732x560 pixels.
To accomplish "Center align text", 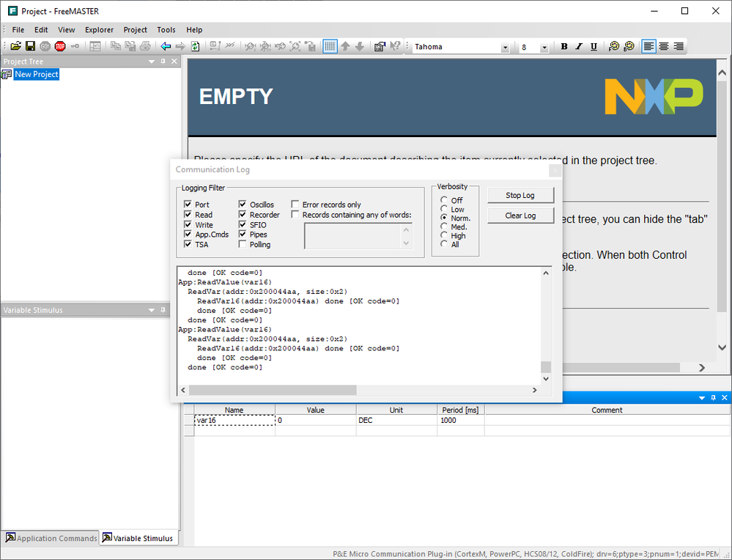I will (x=664, y=46).
